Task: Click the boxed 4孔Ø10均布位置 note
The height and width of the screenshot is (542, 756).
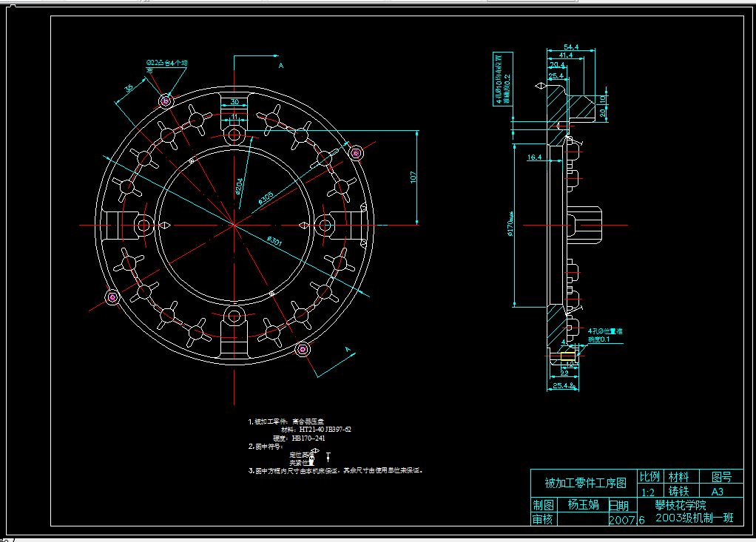Action: click(x=503, y=79)
